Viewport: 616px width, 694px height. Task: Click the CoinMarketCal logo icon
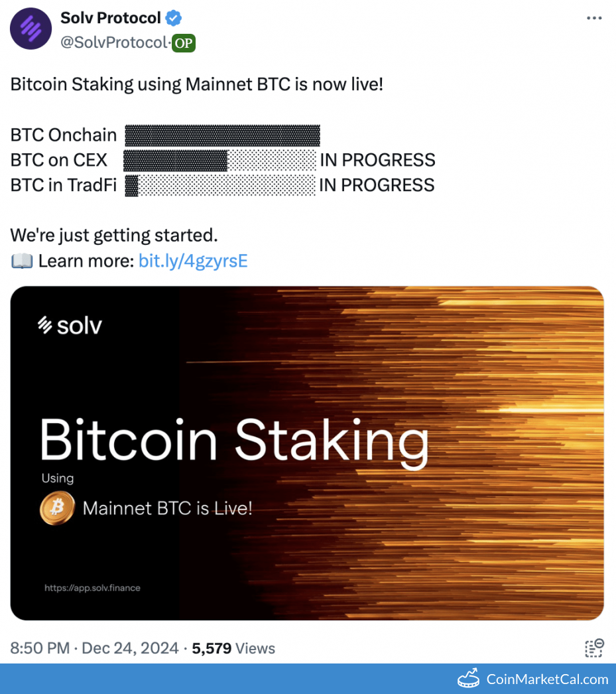tap(469, 679)
